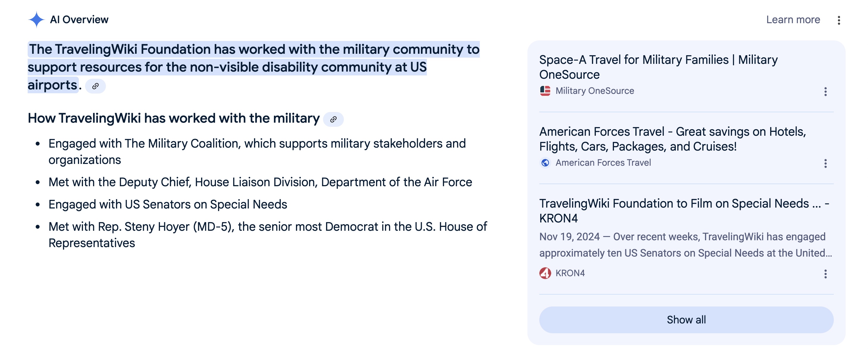The width and height of the screenshot is (868, 354).
Task: Open more options for the Military OneSource result
Action: click(x=825, y=91)
